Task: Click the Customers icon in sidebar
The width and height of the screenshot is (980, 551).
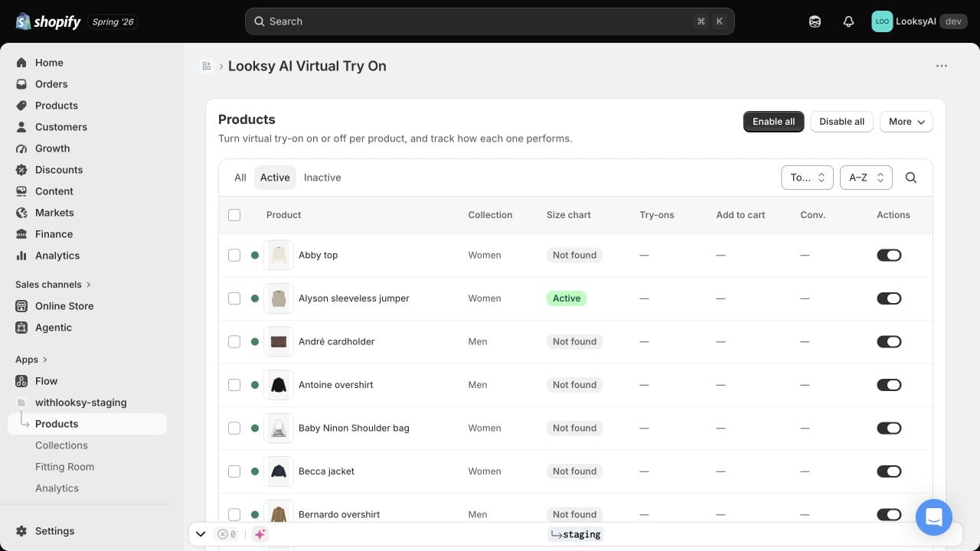Action: [21, 127]
